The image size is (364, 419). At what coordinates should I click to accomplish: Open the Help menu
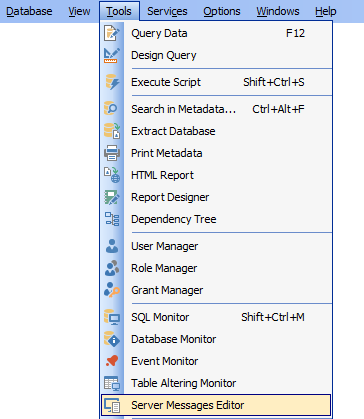tap(326, 11)
